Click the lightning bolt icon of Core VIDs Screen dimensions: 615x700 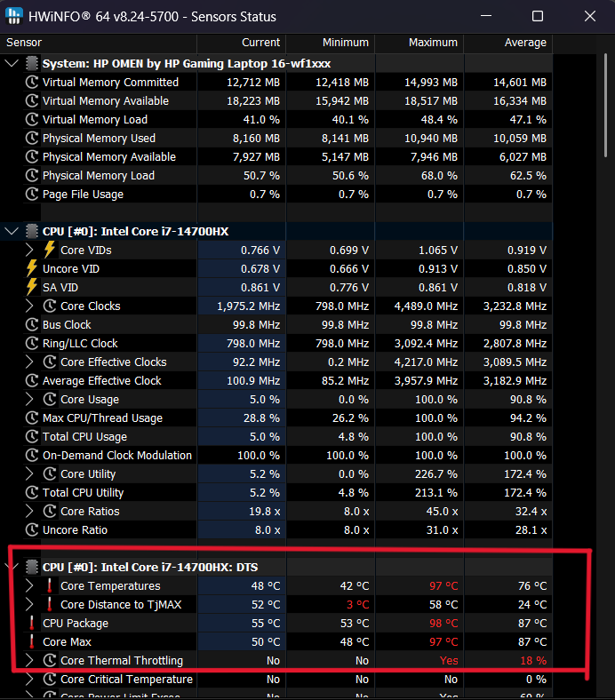pyautogui.click(x=50, y=250)
